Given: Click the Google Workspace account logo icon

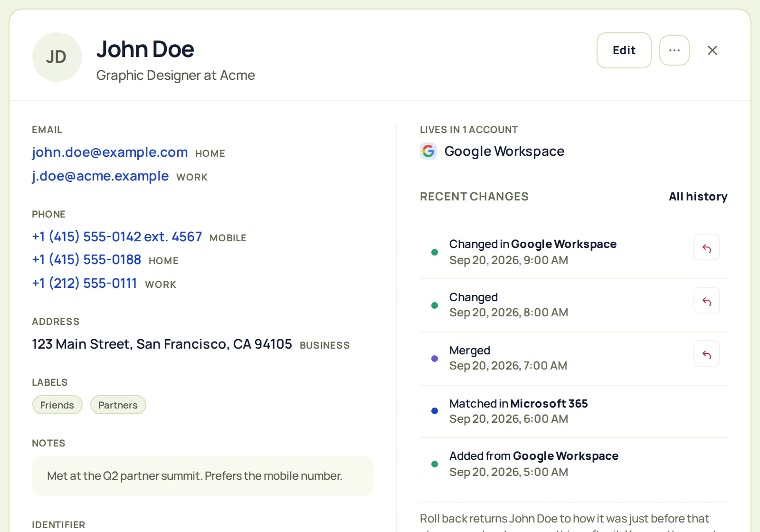Looking at the screenshot, I should coord(428,151).
